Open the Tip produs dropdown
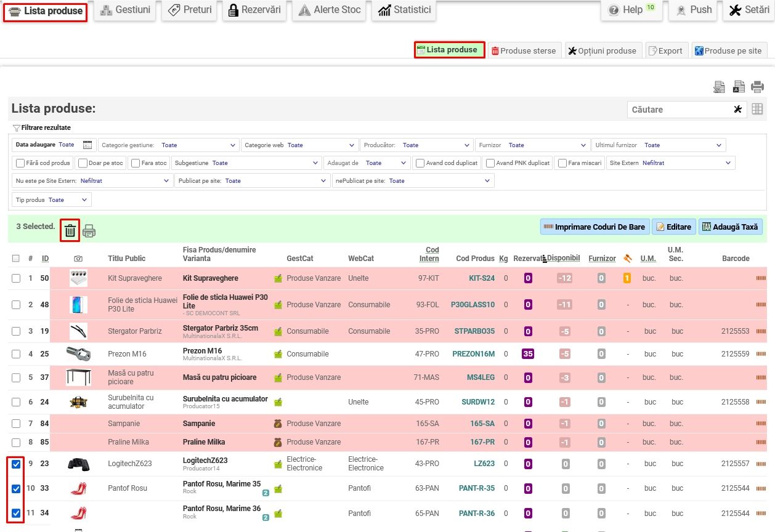775x532 pixels. [x=52, y=200]
